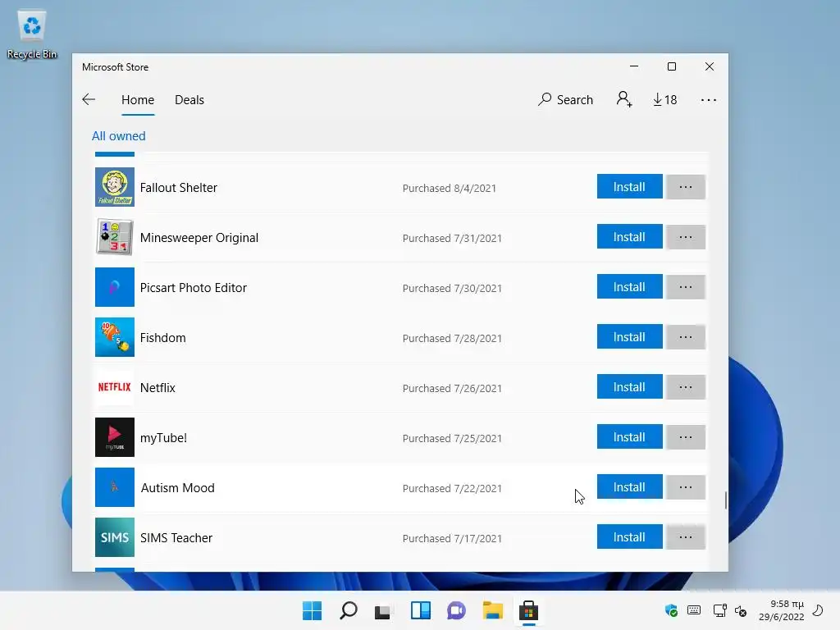
Task: Open the network tray icon
Action: 719,610
